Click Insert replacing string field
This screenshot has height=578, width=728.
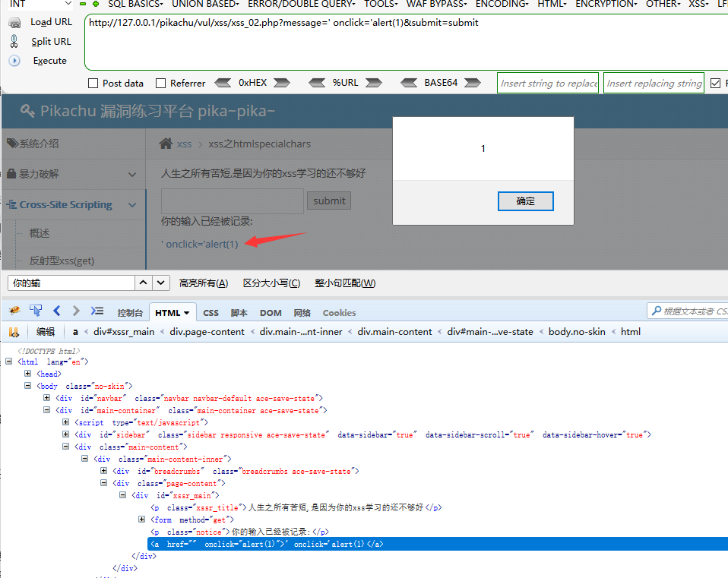(x=654, y=83)
